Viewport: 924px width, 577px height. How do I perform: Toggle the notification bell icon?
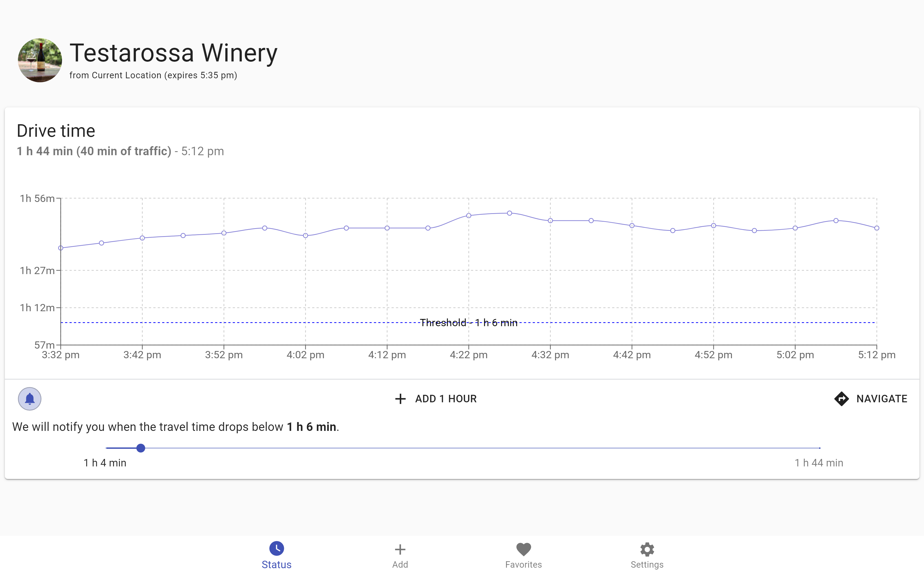pyautogui.click(x=30, y=399)
